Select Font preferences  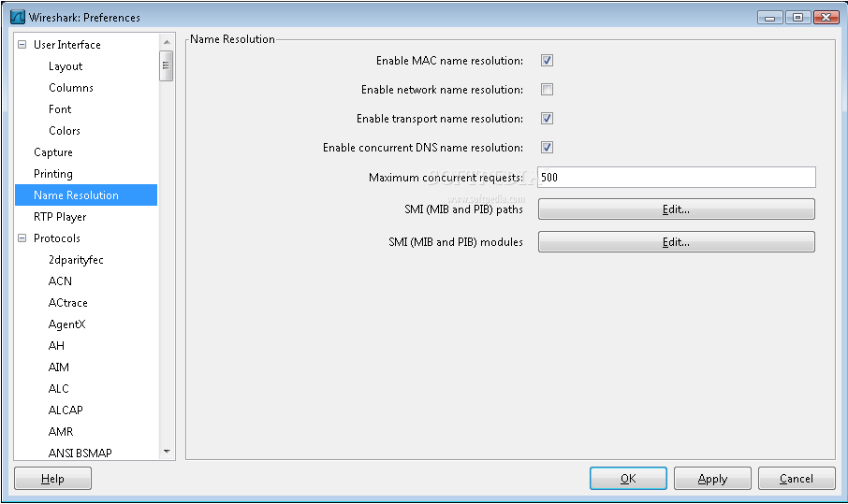pyautogui.click(x=60, y=109)
